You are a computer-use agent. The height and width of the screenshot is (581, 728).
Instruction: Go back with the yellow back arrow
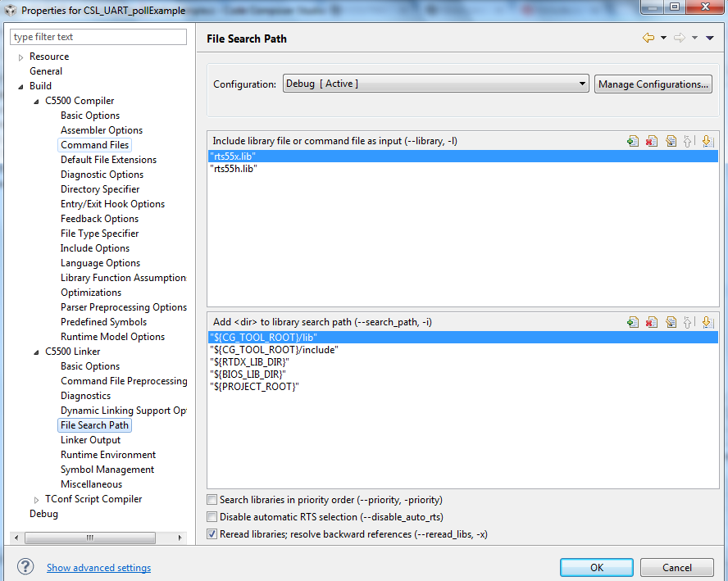[648, 38]
